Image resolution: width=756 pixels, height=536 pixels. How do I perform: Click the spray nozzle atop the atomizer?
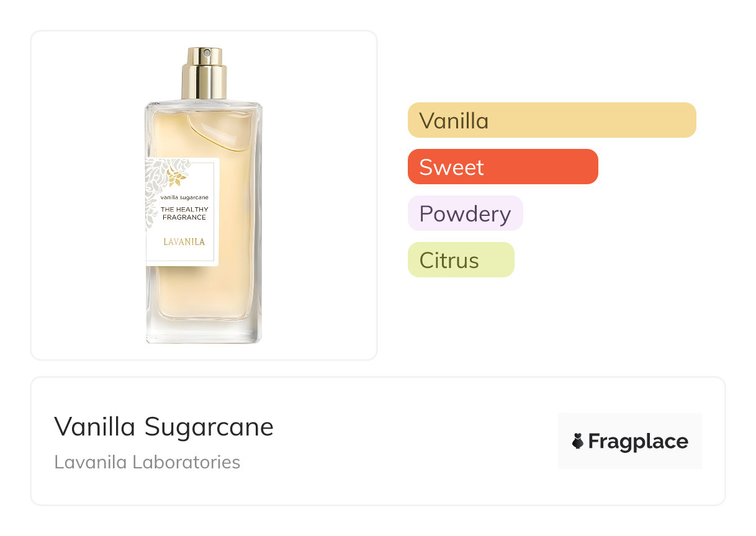[204, 55]
